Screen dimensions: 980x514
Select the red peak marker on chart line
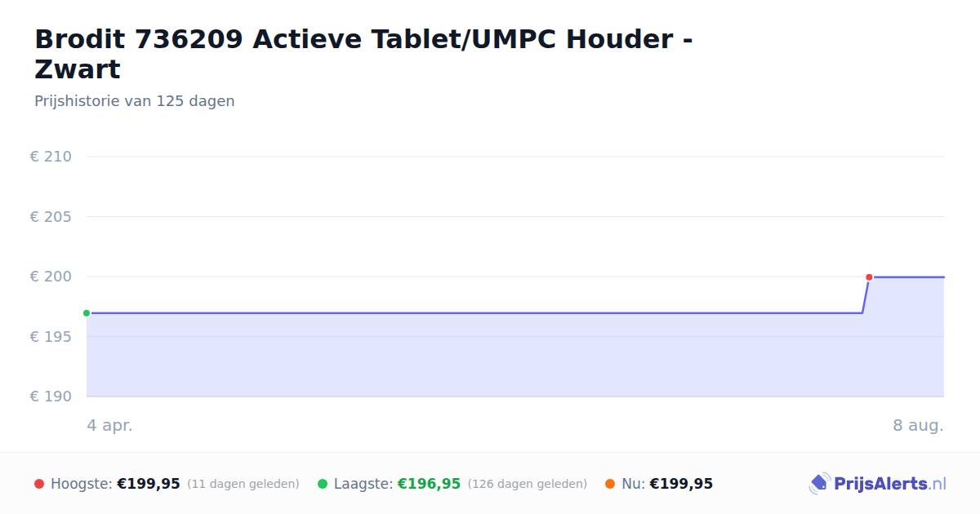pos(869,277)
